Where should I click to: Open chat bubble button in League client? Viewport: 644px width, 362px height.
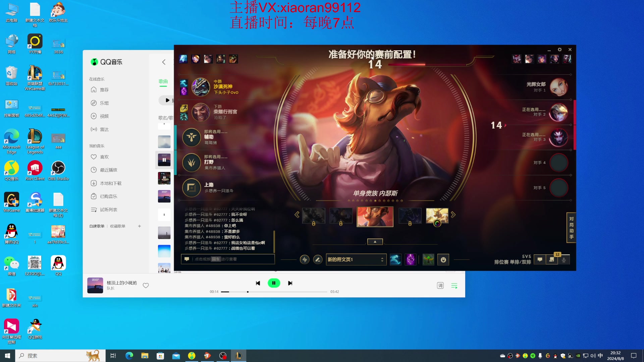point(540,260)
